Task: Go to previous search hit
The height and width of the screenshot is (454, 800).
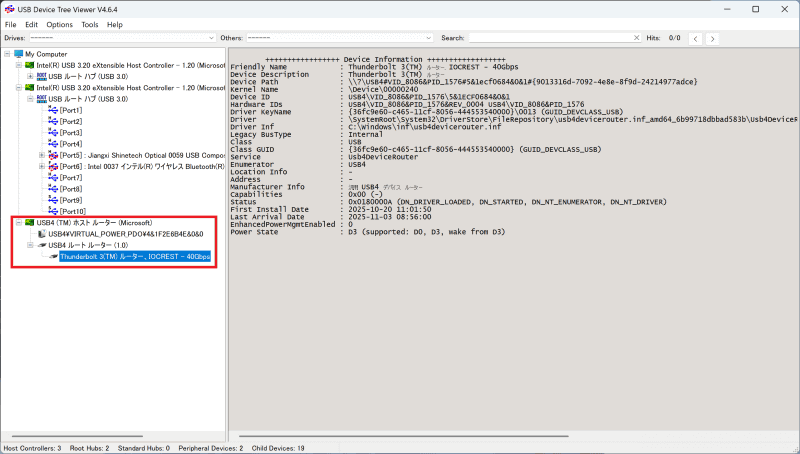Action: (695, 38)
